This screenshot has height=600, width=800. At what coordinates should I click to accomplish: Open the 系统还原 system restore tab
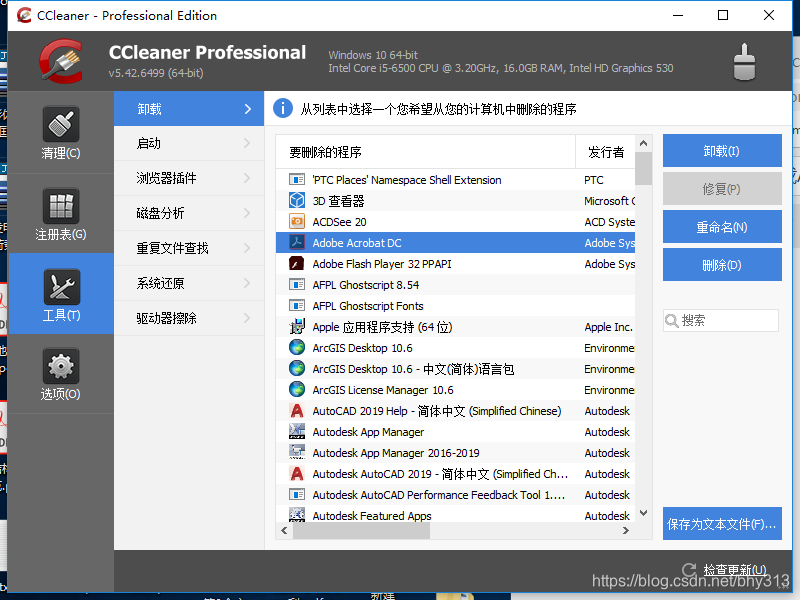click(x=189, y=283)
